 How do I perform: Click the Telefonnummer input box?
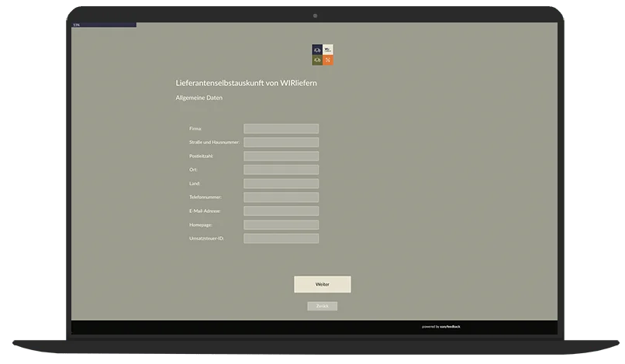tap(281, 197)
